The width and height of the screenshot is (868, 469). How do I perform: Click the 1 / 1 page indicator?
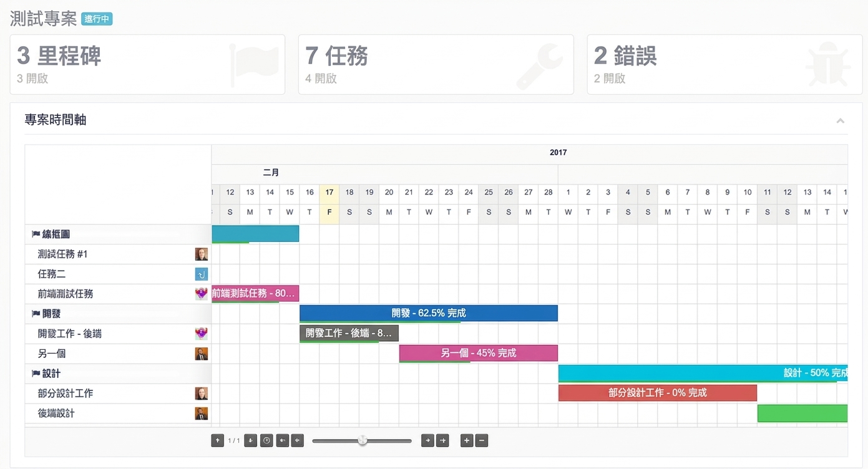(x=234, y=441)
